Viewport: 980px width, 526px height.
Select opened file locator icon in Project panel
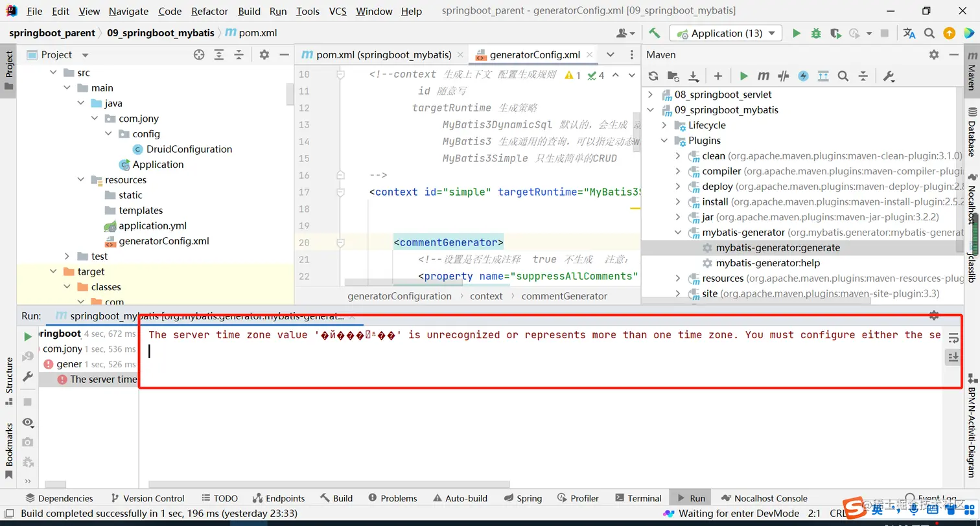pos(199,55)
